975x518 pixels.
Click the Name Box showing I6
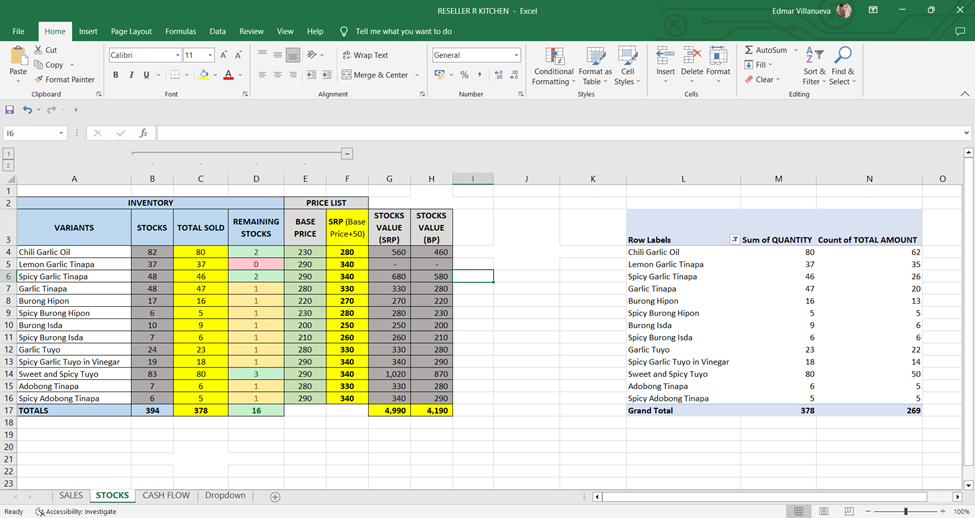[35, 133]
